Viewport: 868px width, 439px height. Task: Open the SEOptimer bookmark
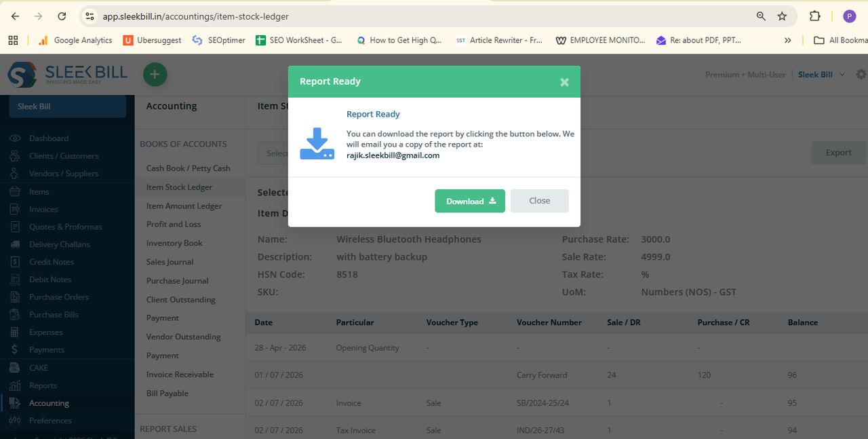coord(218,40)
